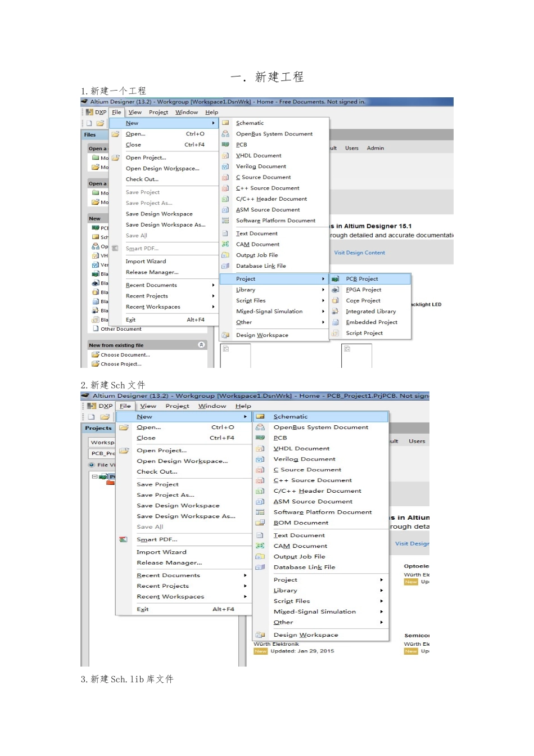The height and width of the screenshot is (756, 534).
Task: Click Design Workspace icon in step 1 screenshot
Action: click(225, 335)
